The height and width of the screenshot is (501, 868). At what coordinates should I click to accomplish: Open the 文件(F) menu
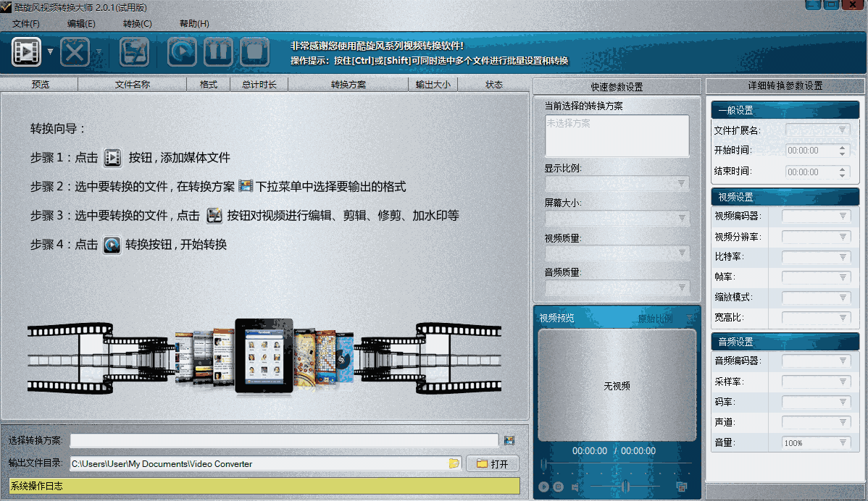[x=26, y=23]
